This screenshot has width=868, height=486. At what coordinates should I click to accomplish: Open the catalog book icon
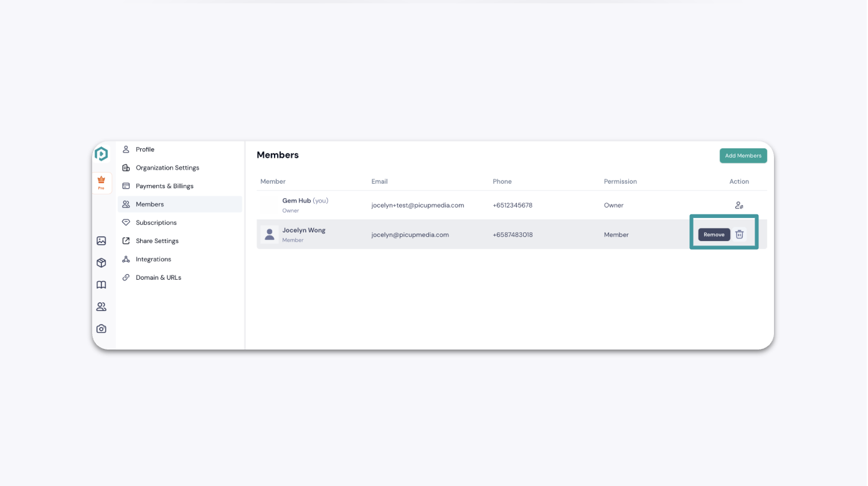point(101,285)
